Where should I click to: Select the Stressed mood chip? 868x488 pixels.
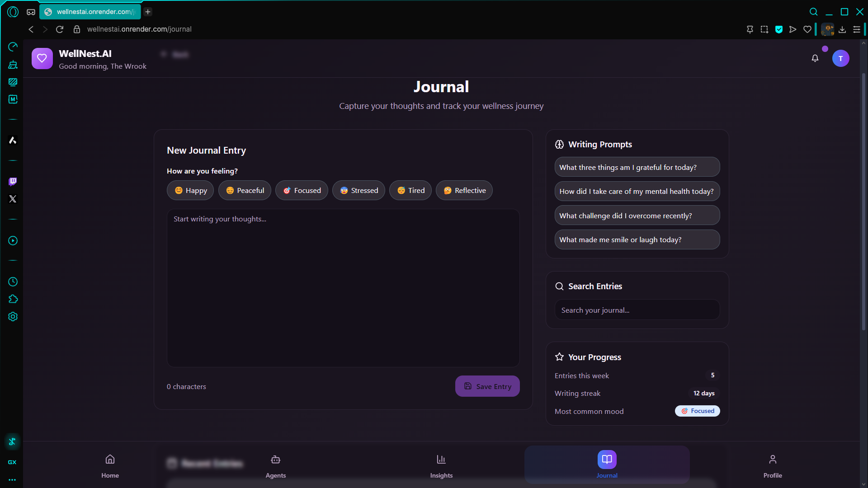pos(359,190)
